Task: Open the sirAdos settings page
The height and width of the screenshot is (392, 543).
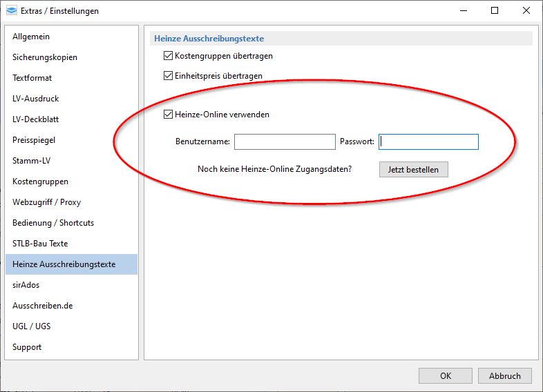Action: point(71,285)
